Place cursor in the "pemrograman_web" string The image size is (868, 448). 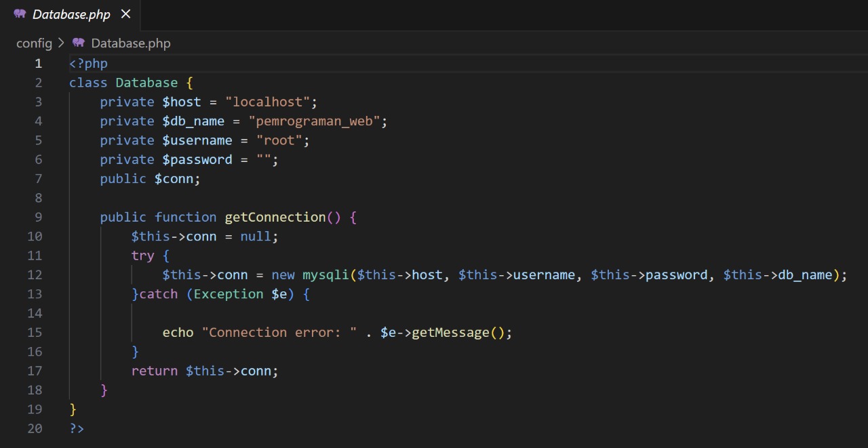pos(317,121)
